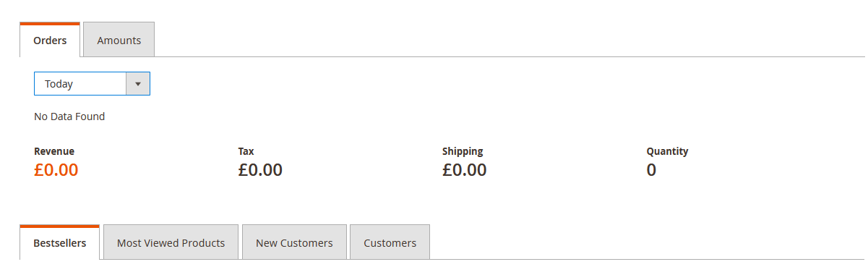
Task: Click the Shipping label
Action: pyautogui.click(x=463, y=151)
